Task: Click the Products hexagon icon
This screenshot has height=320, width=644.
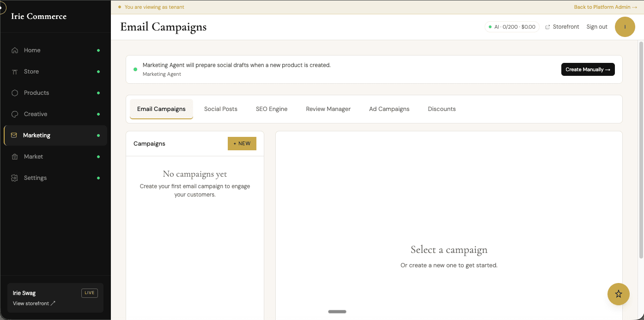Action: click(15, 93)
